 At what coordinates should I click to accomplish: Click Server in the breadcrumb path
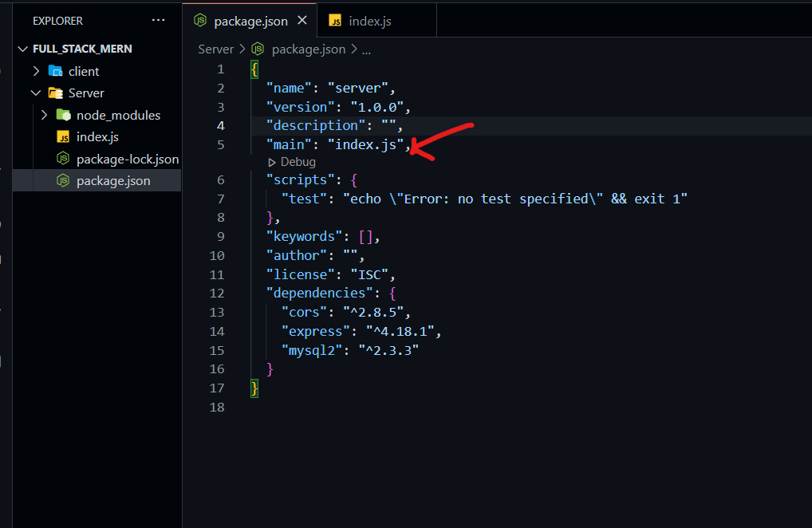[215, 49]
